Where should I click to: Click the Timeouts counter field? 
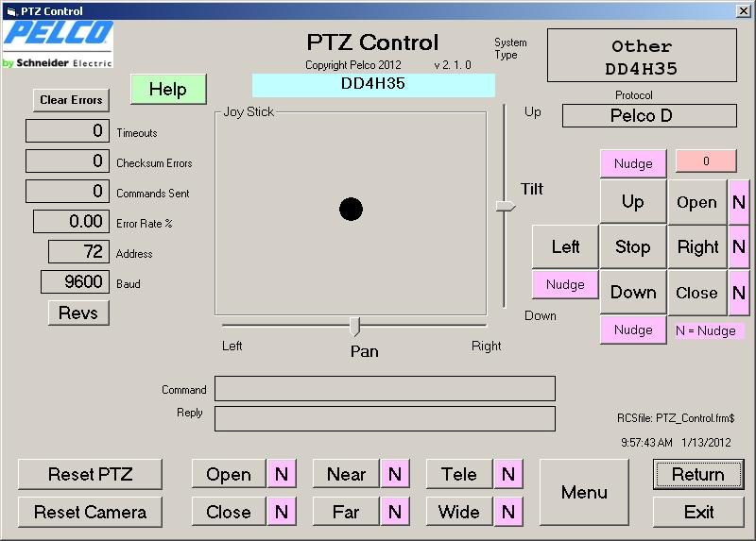pyautogui.click(x=67, y=130)
